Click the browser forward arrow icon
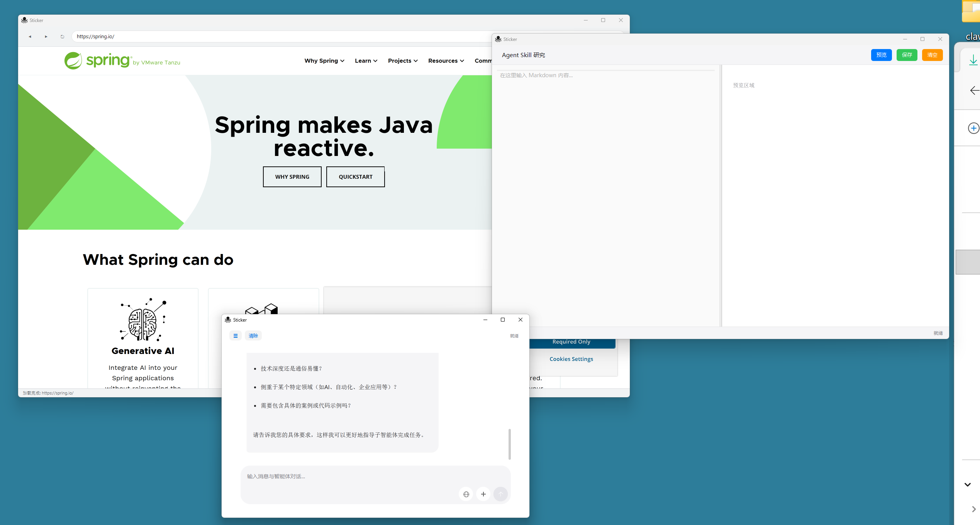The width and height of the screenshot is (980, 525). 46,37
